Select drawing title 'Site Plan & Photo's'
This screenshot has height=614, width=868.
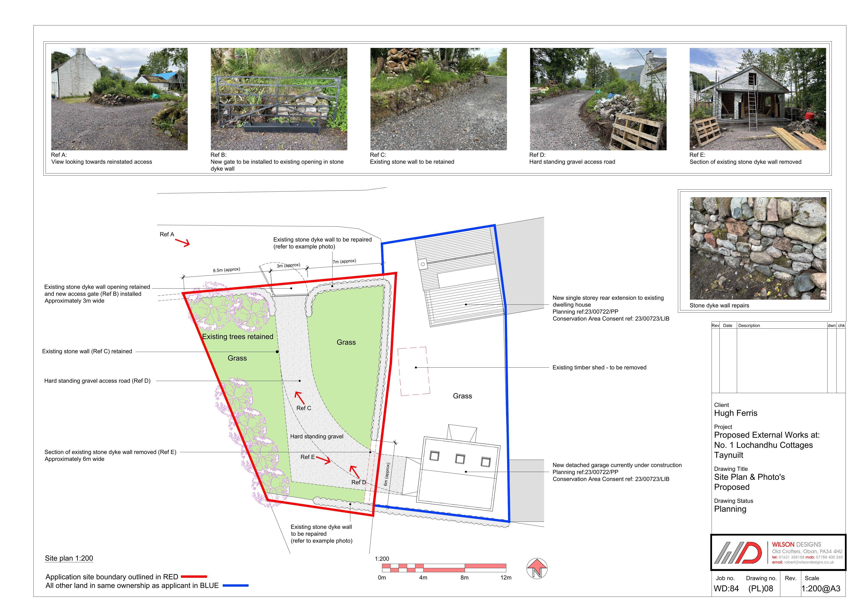pos(749,477)
